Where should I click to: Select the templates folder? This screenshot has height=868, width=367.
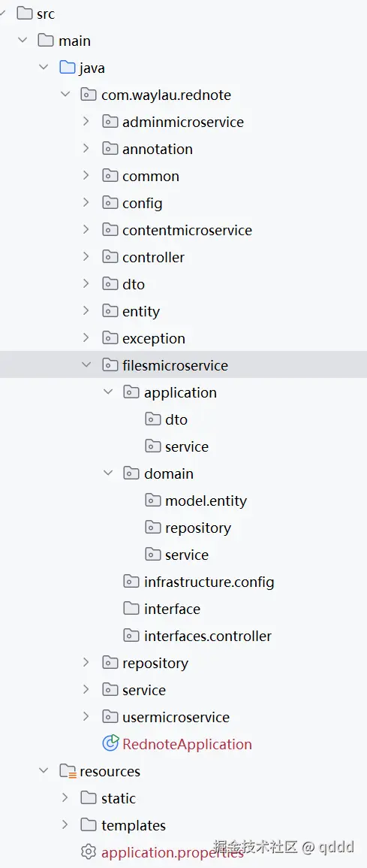(133, 825)
